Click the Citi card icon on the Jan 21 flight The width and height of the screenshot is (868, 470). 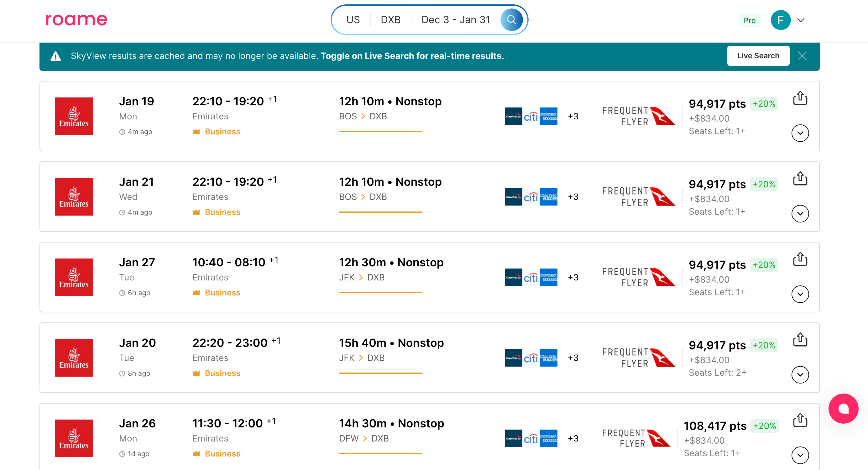531,196
